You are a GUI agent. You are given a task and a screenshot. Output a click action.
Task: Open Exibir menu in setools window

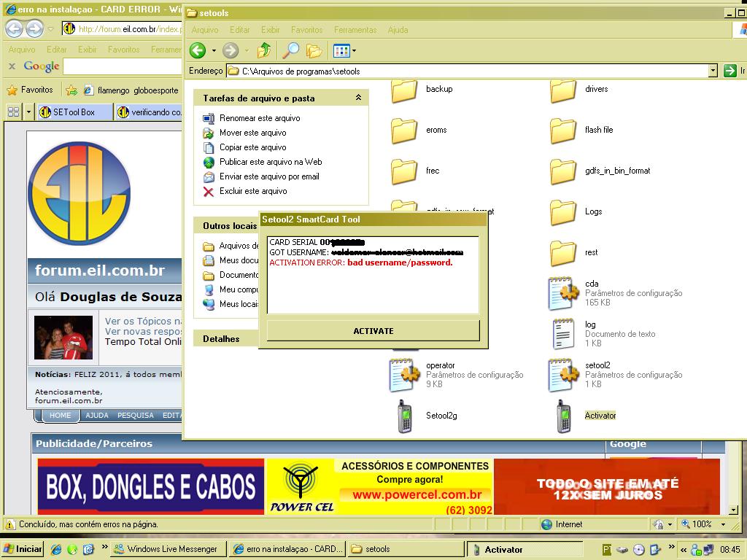[x=270, y=29]
